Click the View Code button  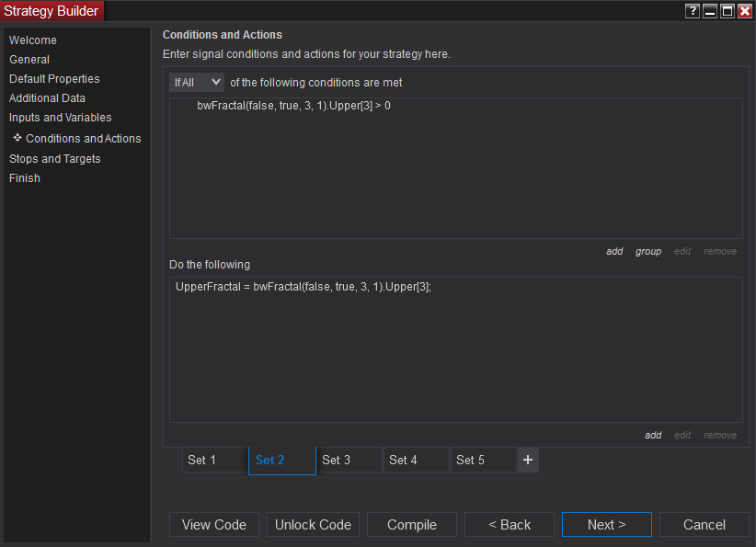tap(214, 525)
